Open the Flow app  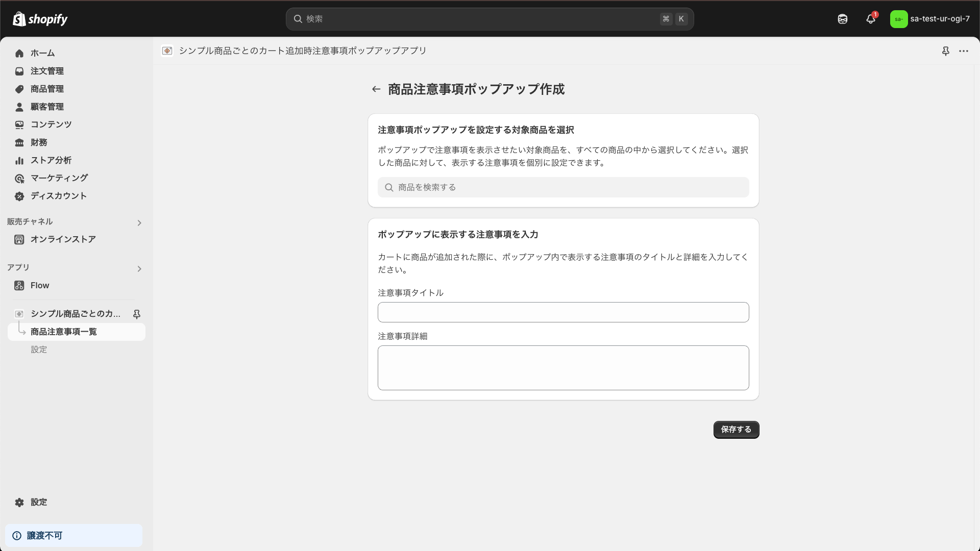(40, 286)
